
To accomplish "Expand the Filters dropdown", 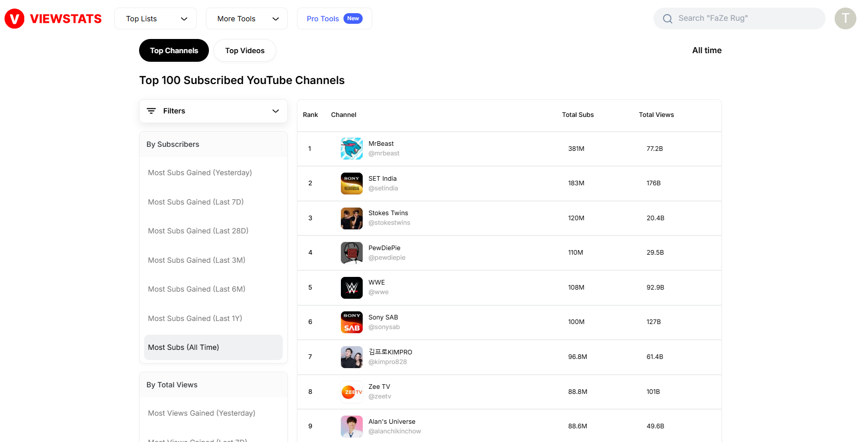I will click(213, 111).
